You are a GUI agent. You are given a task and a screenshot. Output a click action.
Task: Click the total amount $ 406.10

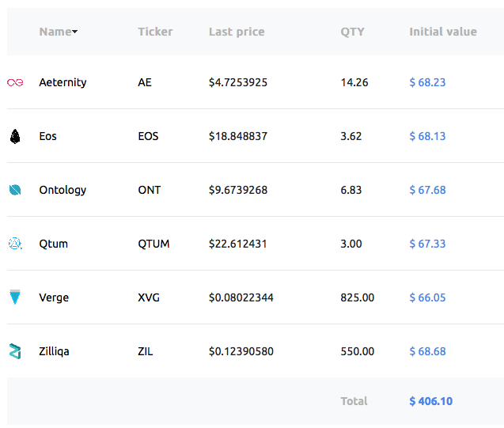click(431, 401)
